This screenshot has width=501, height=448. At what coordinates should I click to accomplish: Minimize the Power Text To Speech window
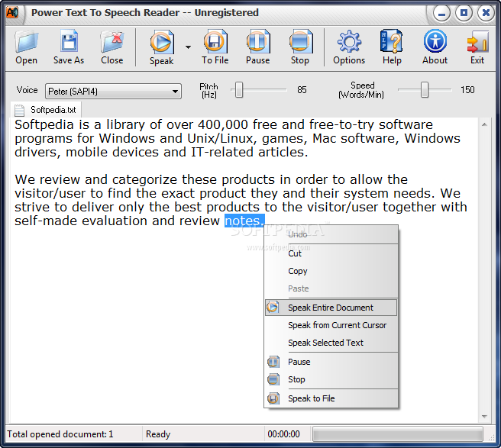[x=441, y=13]
